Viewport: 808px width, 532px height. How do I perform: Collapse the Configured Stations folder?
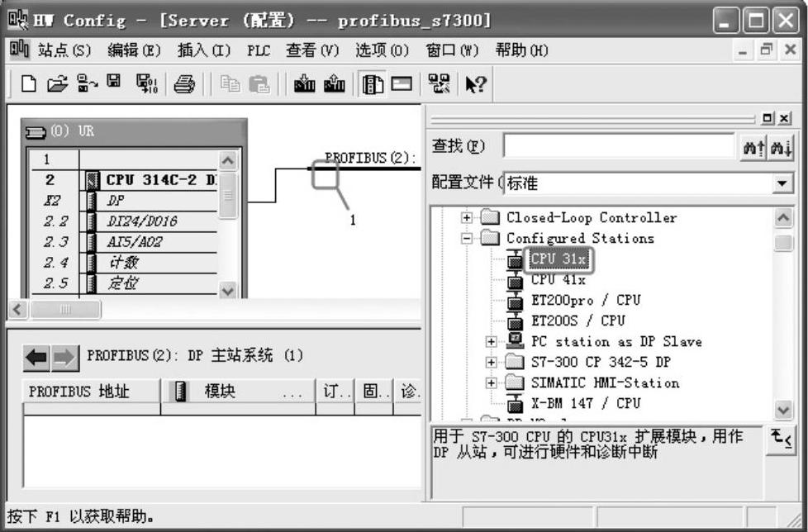(x=466, y=238)
